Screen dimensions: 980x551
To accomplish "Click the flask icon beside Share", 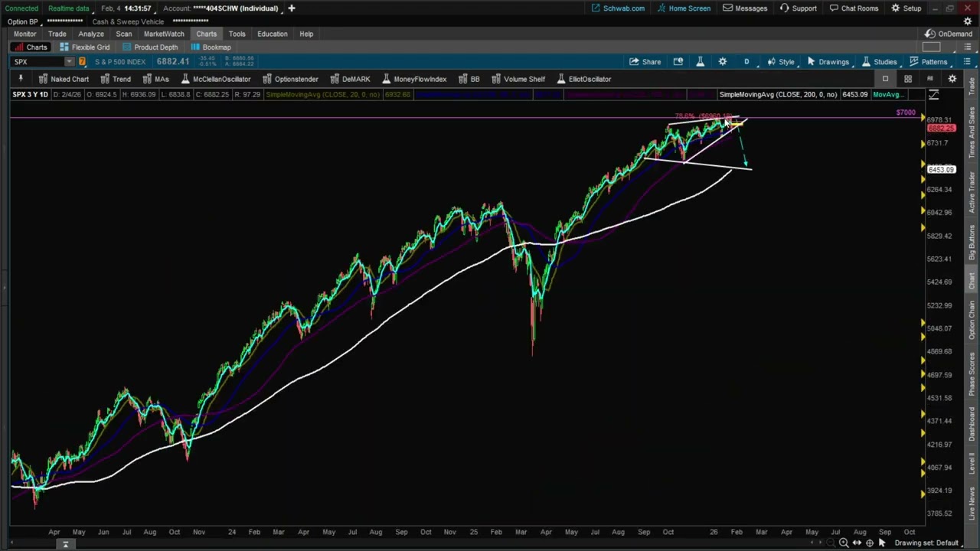I will coord(700,62).
